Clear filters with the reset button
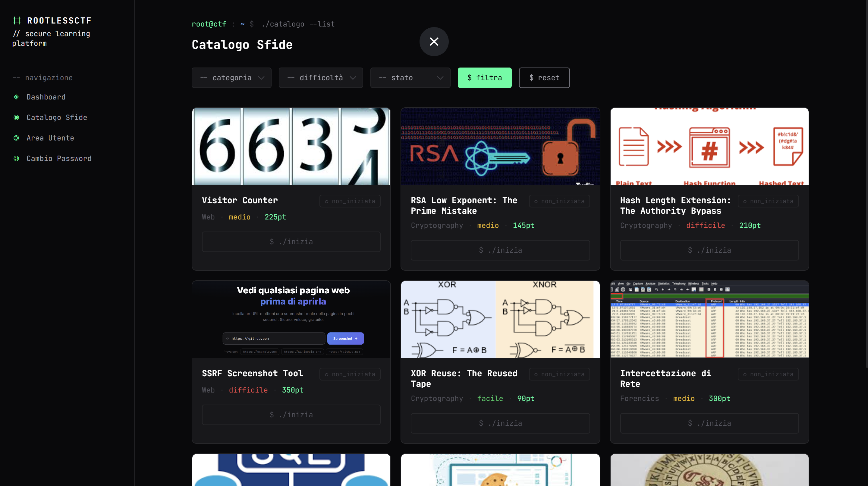The image size is (868, 486). 544,78
